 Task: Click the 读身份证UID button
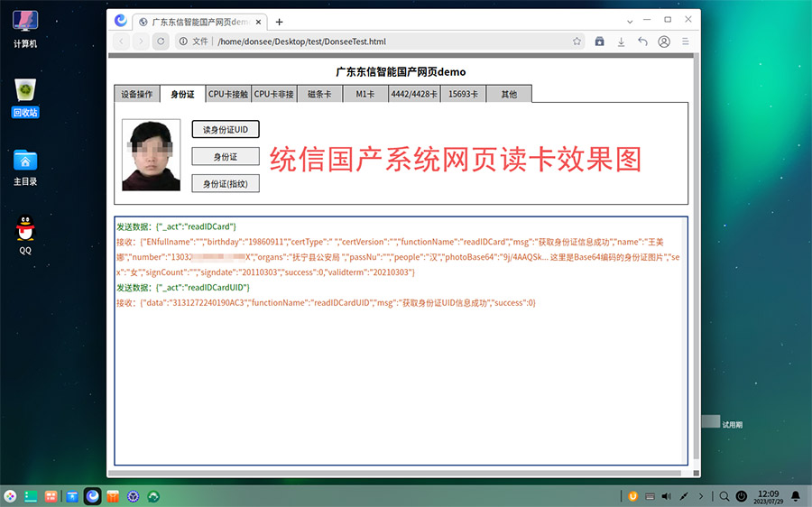pyautogui.click(x=226, y=129)
